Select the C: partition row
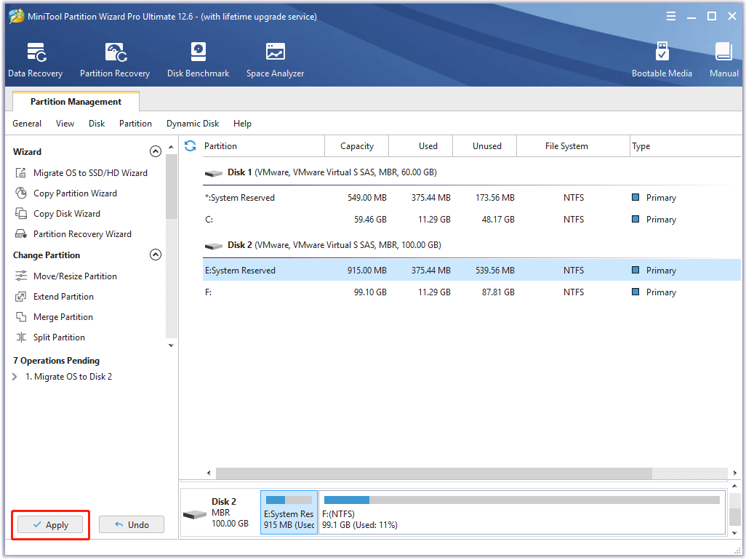The width and height of the screenshot is (746, 560). (x=471, y=220)
